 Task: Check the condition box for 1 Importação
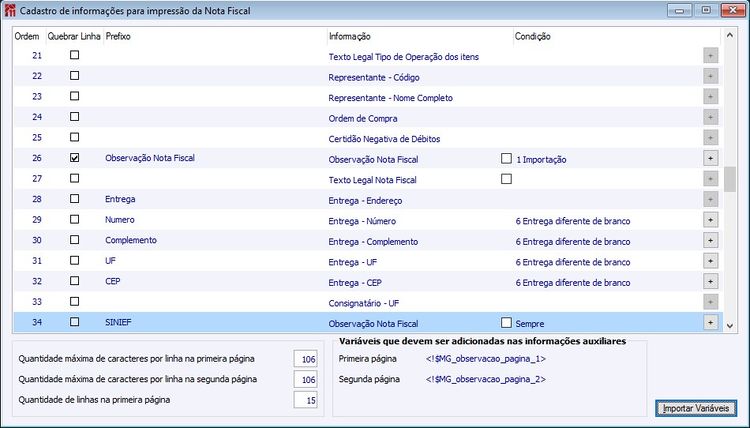click(506, 158)
